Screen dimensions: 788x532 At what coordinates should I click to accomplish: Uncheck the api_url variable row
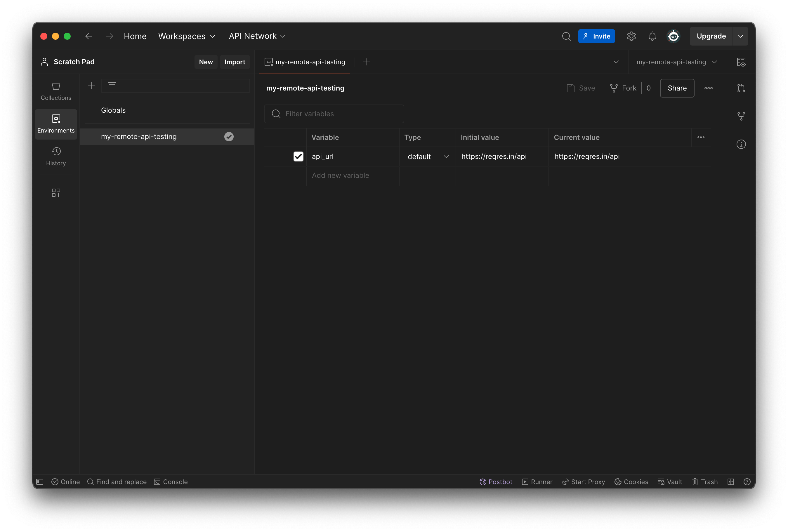[x=298, y=156]
